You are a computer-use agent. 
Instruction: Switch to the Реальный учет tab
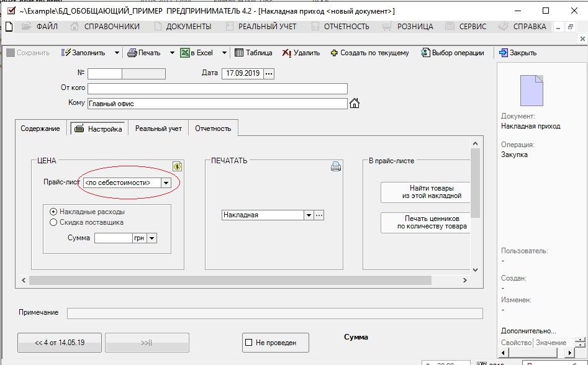(x=158, y=128)
